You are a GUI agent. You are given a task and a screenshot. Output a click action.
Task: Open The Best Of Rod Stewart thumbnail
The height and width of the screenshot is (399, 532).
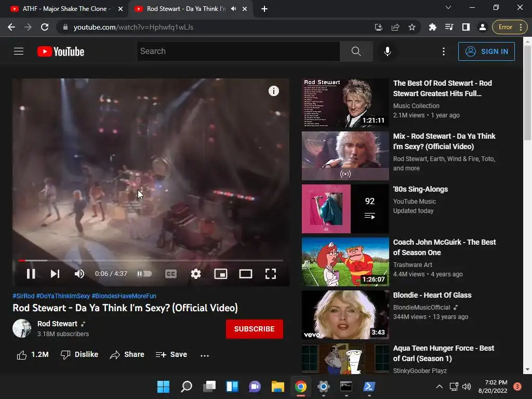(x=345, y=103)
